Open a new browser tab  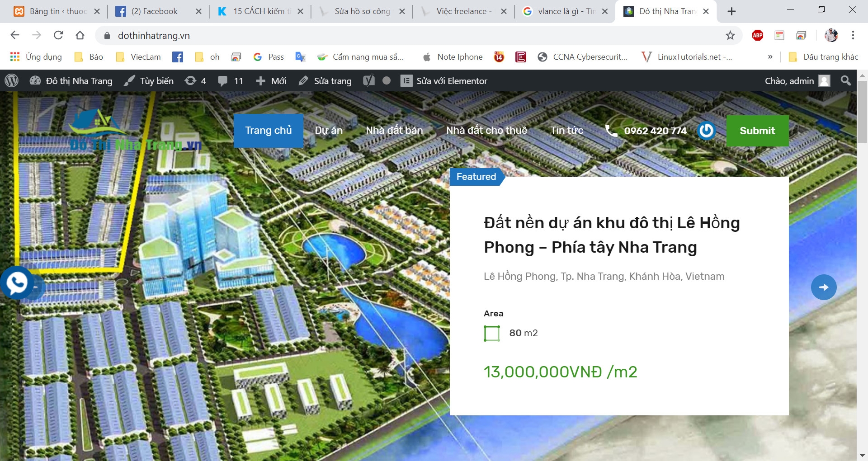click(x=731, y=11)
